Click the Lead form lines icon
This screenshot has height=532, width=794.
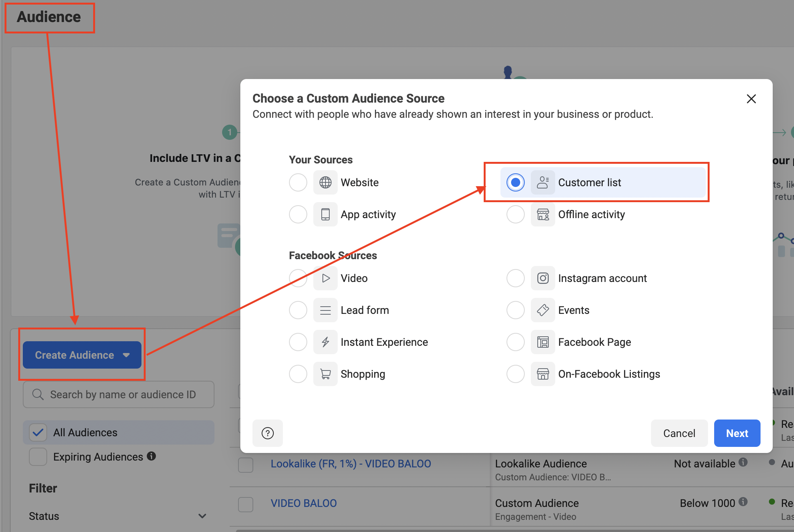pyautogui.click(x=326, y=310)
